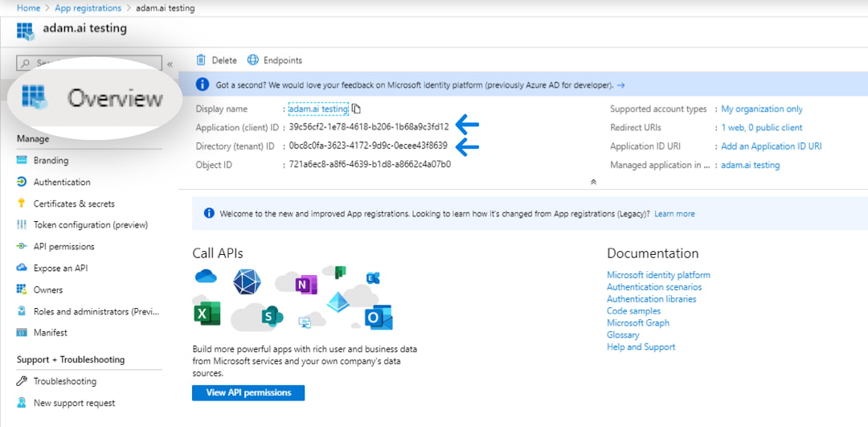Open Branding settings

[51, 161]
